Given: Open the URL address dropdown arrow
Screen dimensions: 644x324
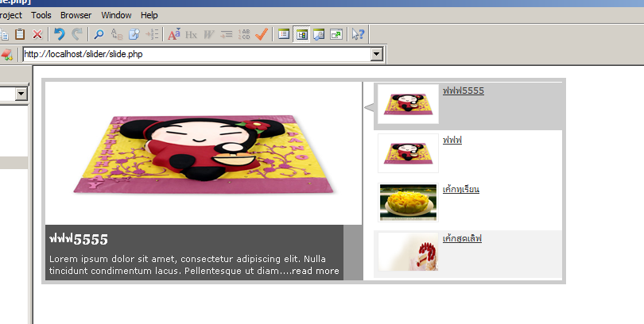Looking at the screenshot, I should [x=377, y=54].
